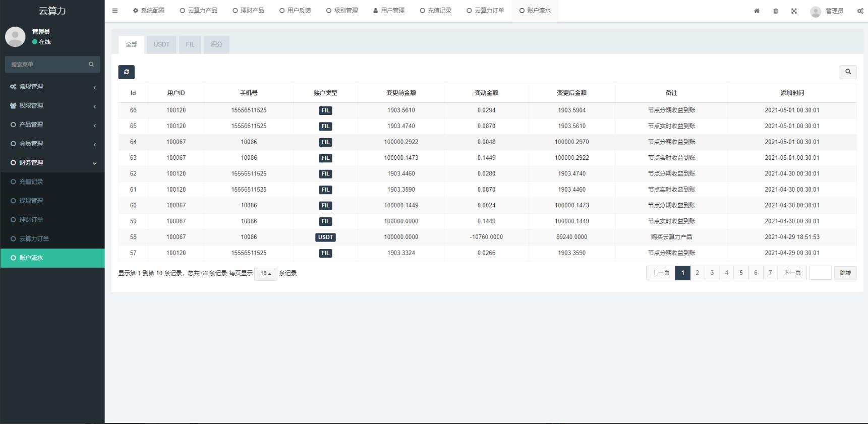Open the records-per-page dropdown

pos(265,273)
